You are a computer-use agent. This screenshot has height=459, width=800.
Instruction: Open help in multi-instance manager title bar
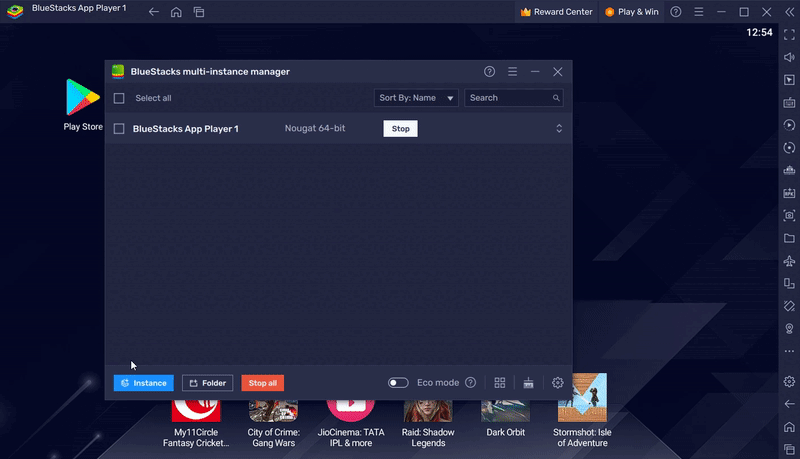point(489,72)
